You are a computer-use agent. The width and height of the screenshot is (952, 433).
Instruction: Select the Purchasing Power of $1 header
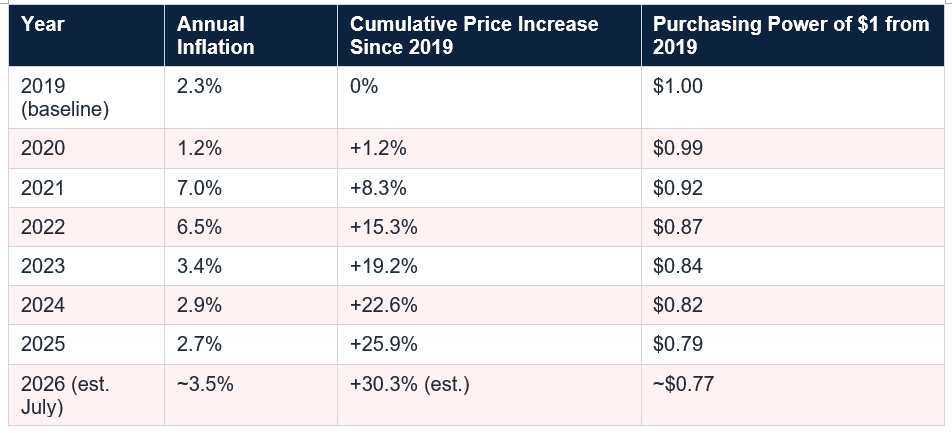pos(792,35)
